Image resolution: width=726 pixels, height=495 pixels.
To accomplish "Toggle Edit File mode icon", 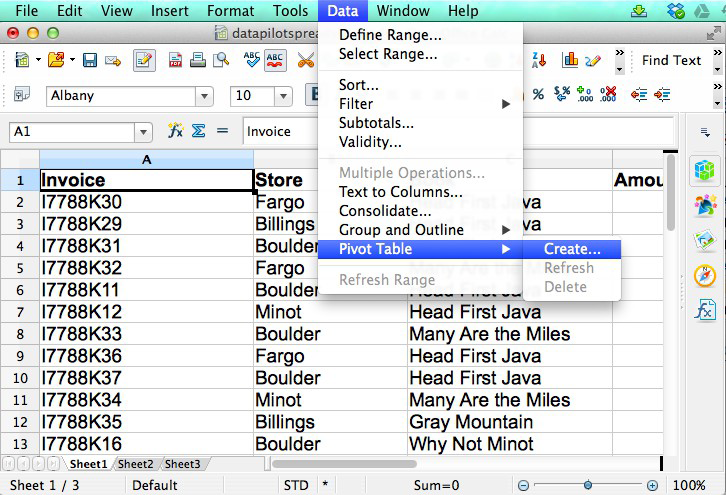I will 144,60.
